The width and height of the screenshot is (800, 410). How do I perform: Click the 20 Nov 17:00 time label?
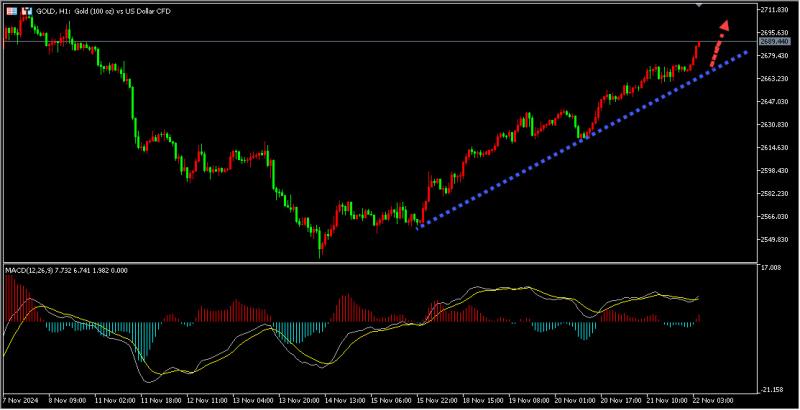click(619, 399)
